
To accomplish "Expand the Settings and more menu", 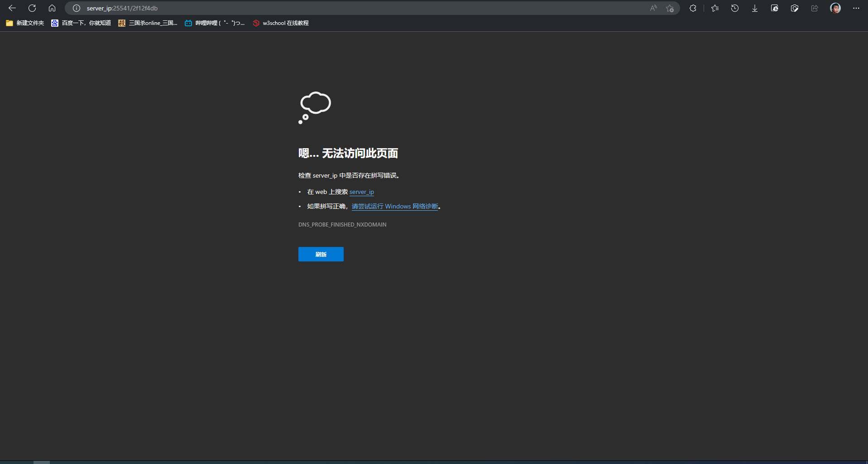I will (x=856, y=8).
